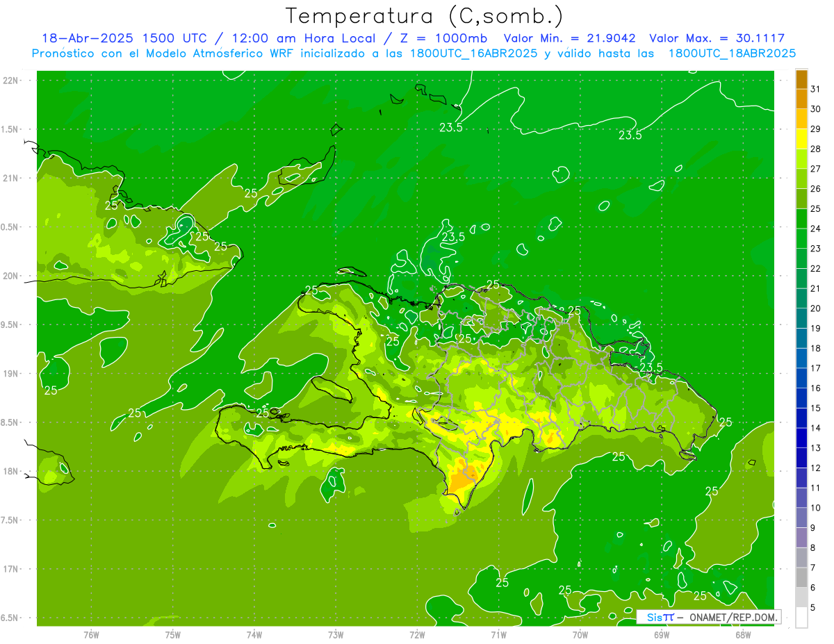Click the legend value "12"
The height and width of the screenshot is (644, 834).
(816, 468)
